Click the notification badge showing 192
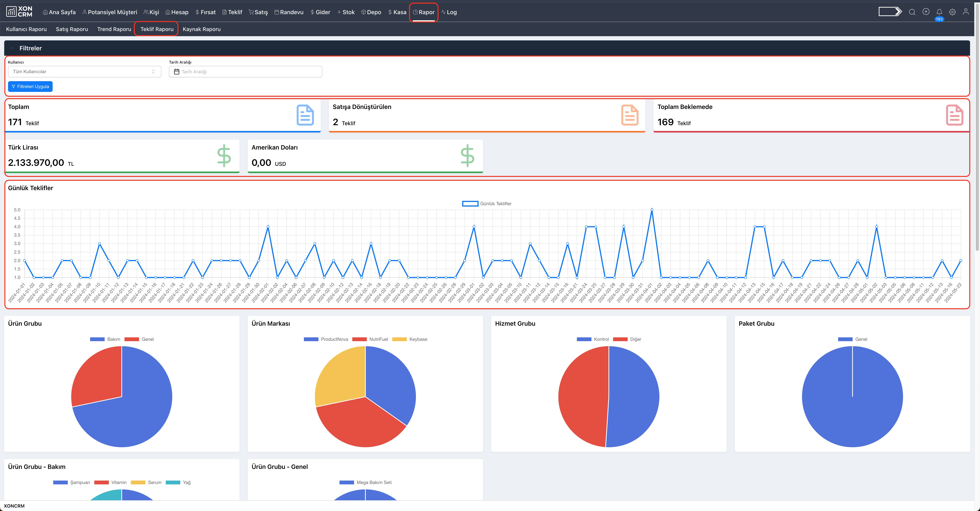The width and height of the screenshot is (980, 511). coord(939,19)
